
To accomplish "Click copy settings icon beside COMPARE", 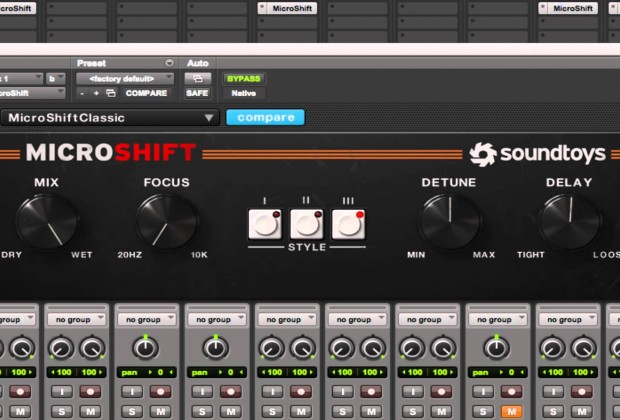I will click(111, 93).
